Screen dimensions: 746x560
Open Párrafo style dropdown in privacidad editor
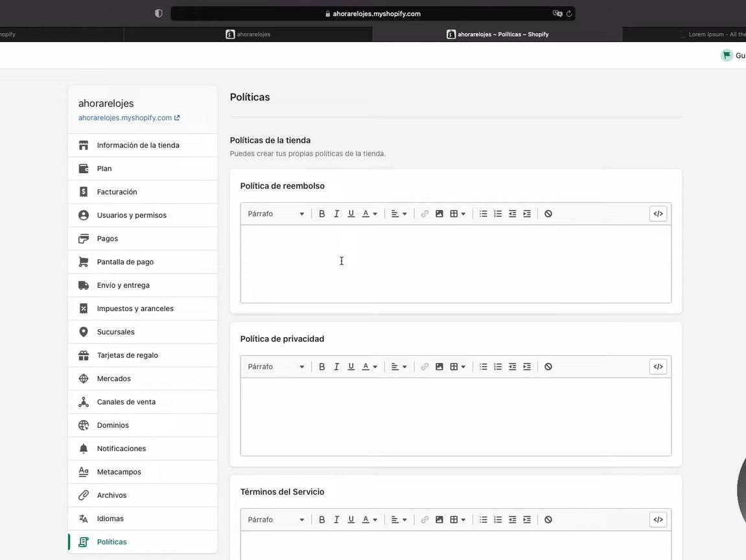tap(276, 366)
